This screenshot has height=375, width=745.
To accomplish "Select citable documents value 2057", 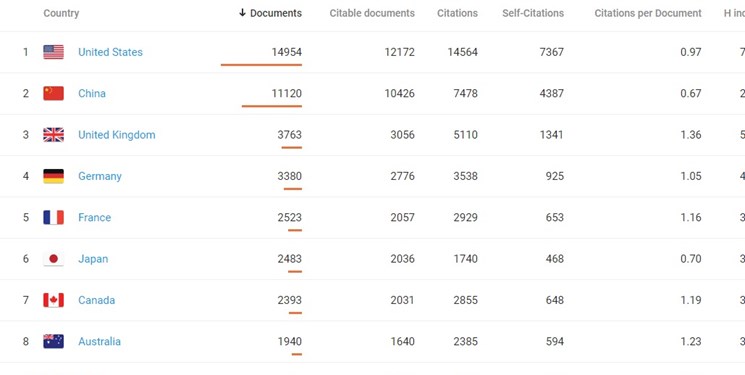I will pyautogui.click(x=402, y=217).
